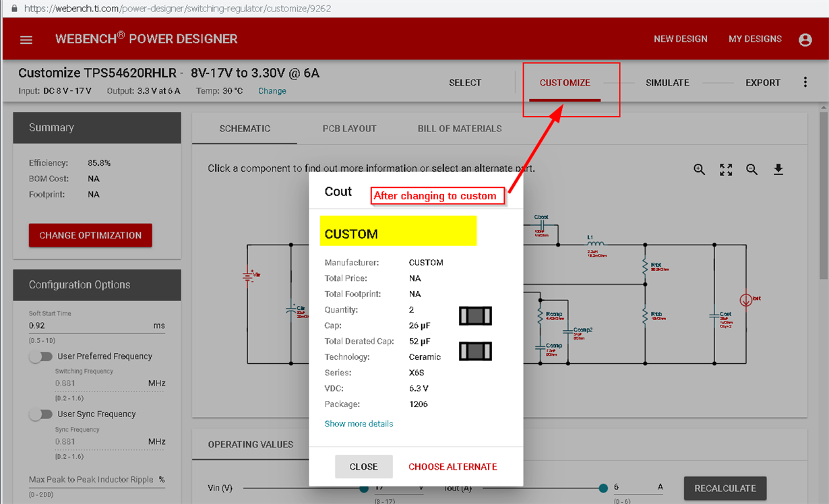
Task: Open the hamburger navigation menu
Action: (26, 40)
